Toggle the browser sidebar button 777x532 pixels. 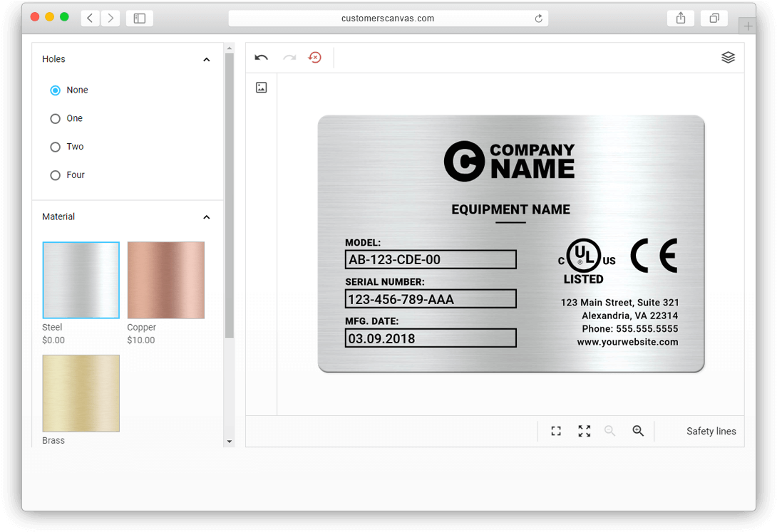pos(140,19)
